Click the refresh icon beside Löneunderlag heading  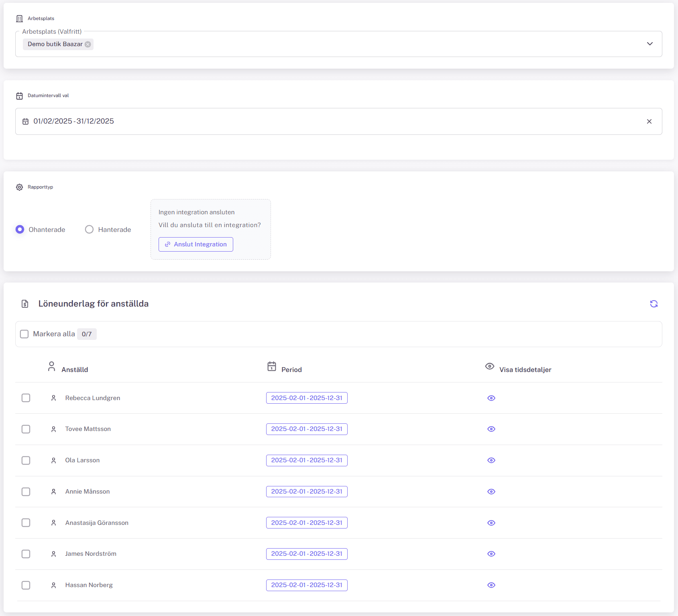(654, 304)
